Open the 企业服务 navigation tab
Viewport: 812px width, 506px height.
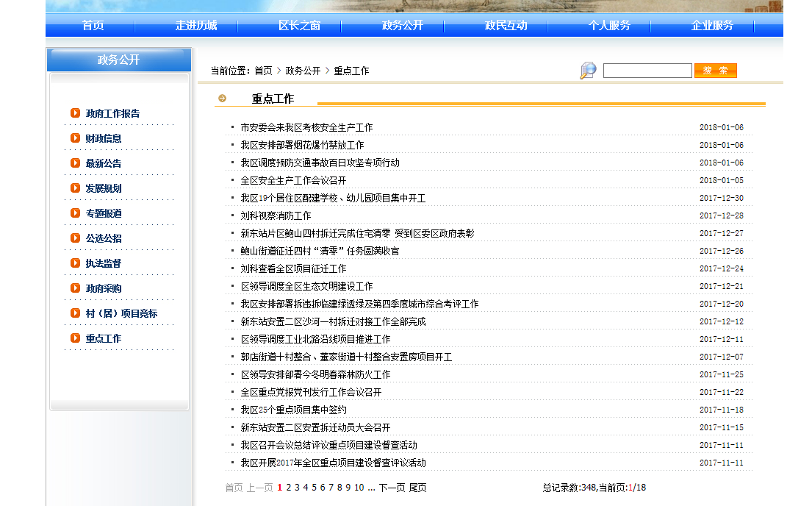(x=712, y=26)
